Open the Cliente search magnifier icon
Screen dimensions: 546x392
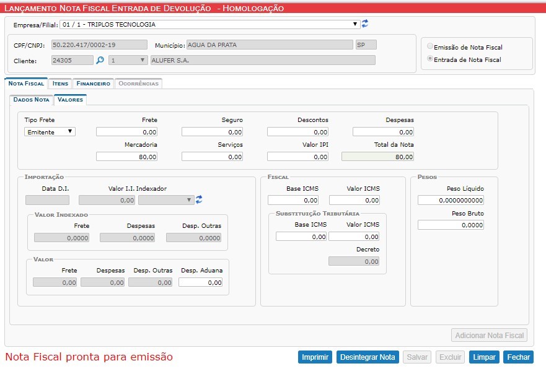click(x=100, y=60)
